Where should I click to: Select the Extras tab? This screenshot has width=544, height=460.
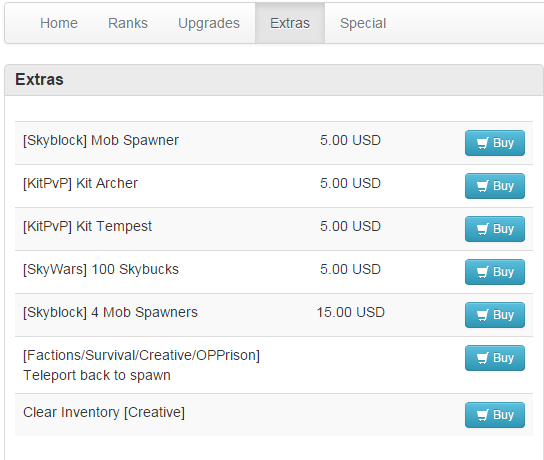click(x=290, y=23)
